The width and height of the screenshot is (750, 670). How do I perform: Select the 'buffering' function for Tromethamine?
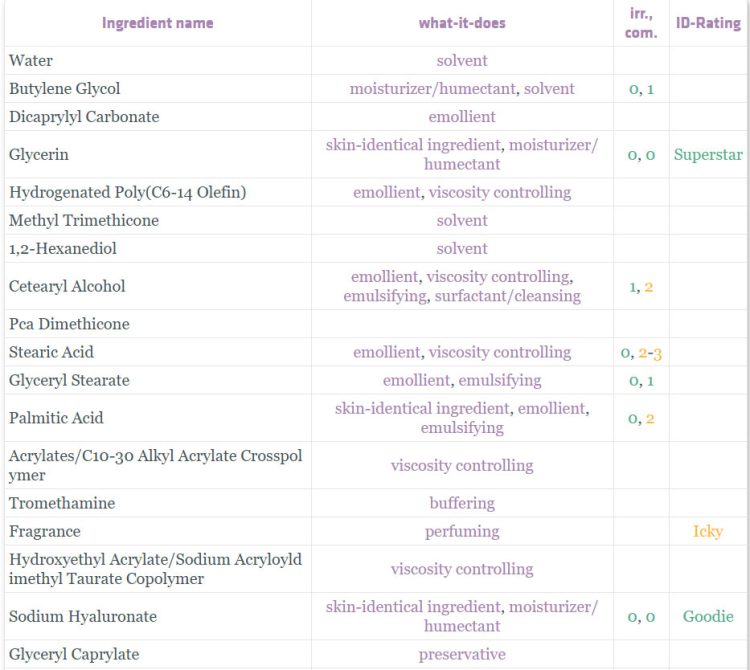click(x=462, y=503)
